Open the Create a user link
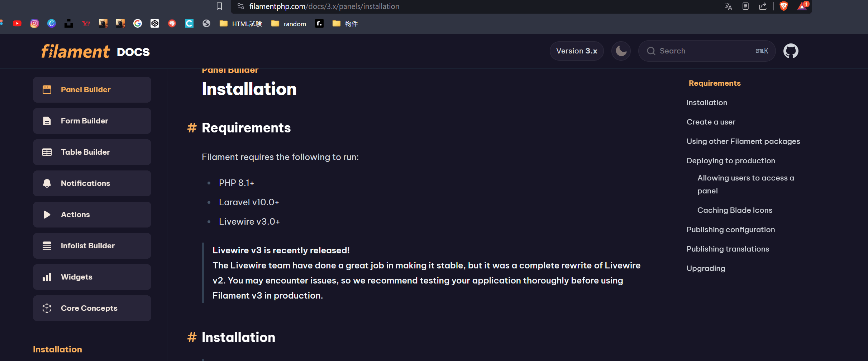Viewport: 868px width, 361px height. tap(711, 122)
